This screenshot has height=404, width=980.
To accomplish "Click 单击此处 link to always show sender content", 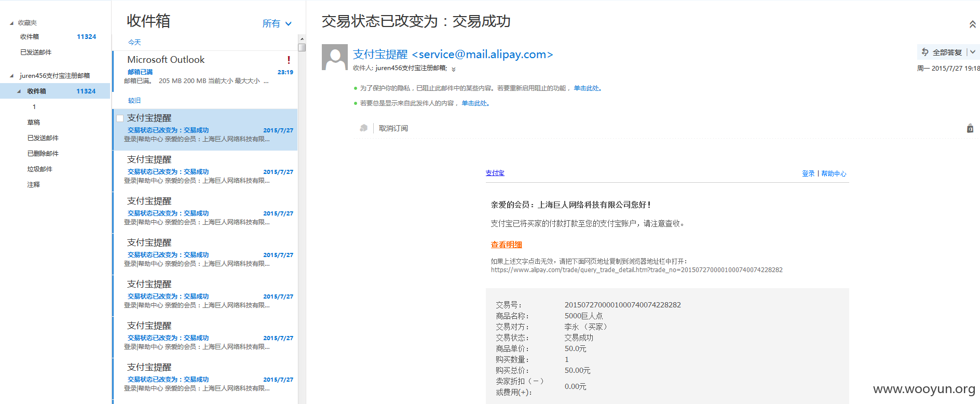I will (x=474, y=103).
